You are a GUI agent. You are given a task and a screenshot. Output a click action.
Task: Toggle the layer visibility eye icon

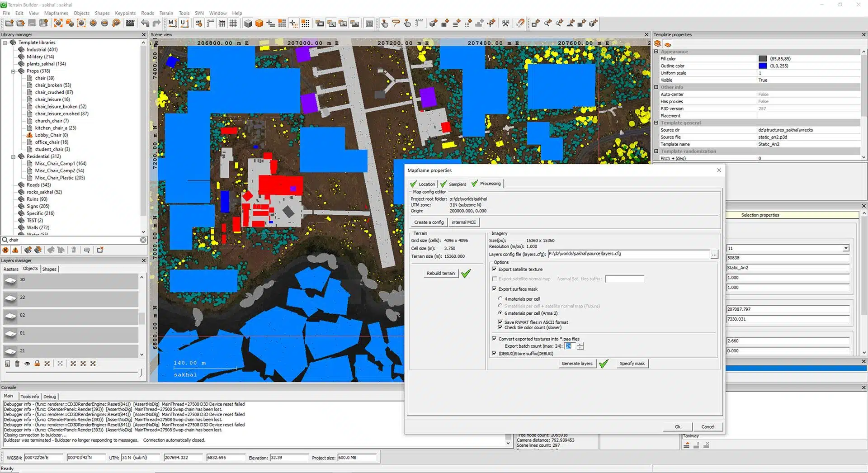(27, 364)
